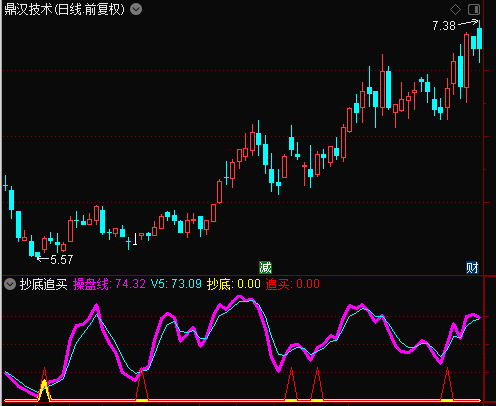This screenshot has height=406, width=496.
Task: Click the green 减 marker icon
Action: coord(265,268)
